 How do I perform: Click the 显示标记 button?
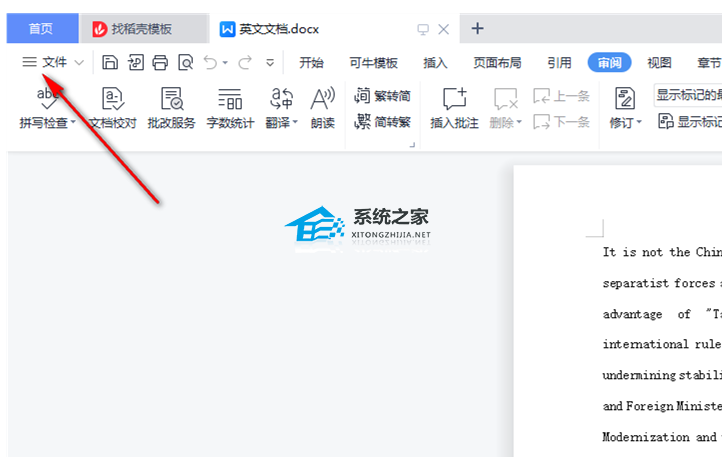(690, 122)
